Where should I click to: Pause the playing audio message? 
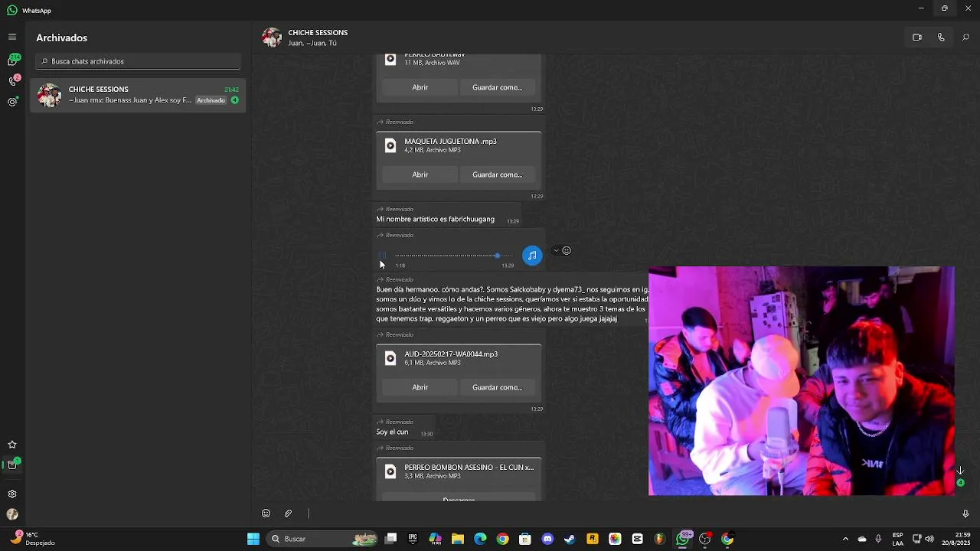[382, 256]
